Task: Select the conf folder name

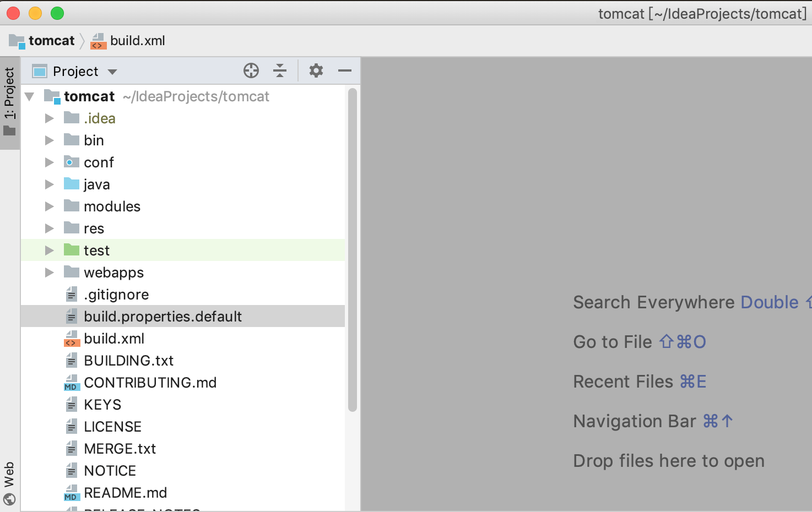Action: tap(99, 162)
